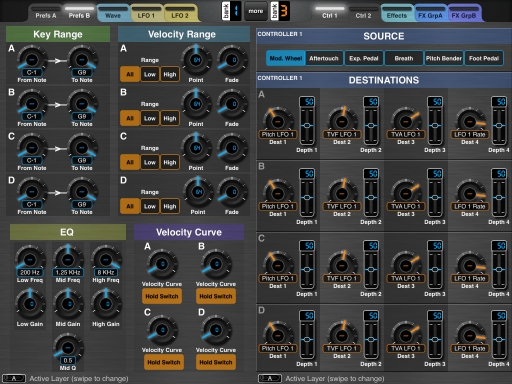Select Pitch Bender as controller source
512x384 pixels.
pyautogui.click(x=443, y=58)
